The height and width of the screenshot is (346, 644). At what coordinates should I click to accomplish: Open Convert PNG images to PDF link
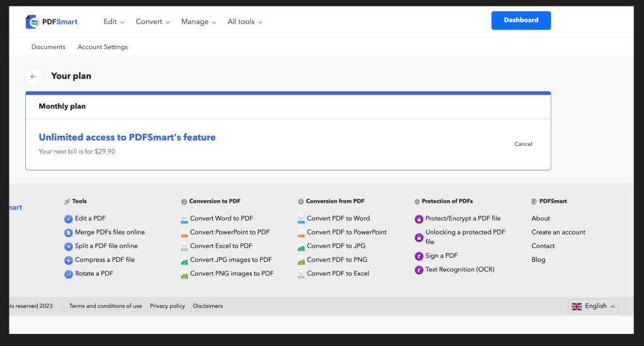point(232,274)
